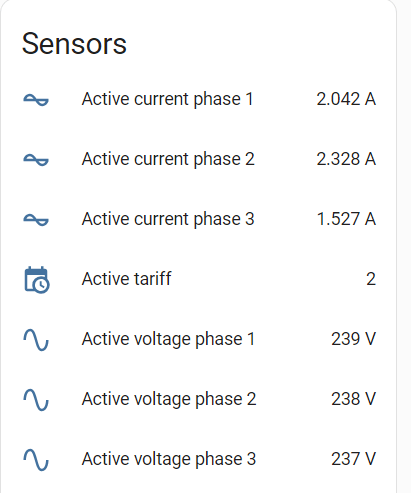Viewport: 411px width, 493px height.
Task: Click the sine wave icon for voltage phase 2
Action: [x=36, y=400]
